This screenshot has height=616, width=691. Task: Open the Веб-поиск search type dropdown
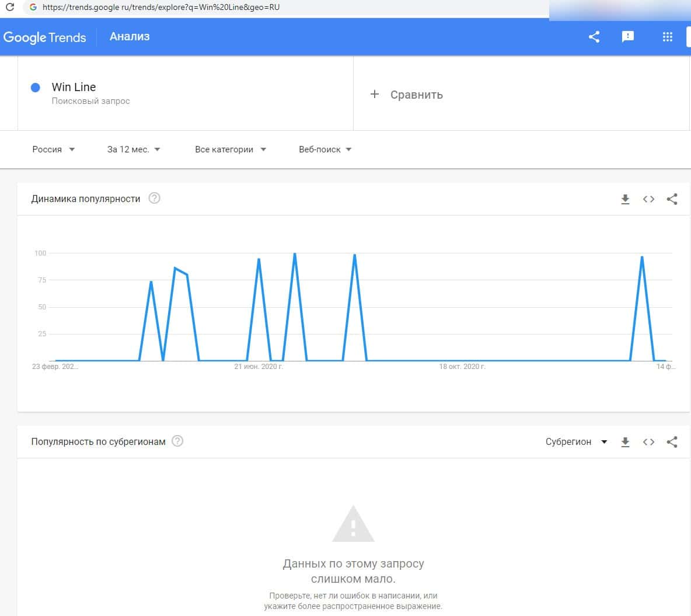(x=325, y=149)
